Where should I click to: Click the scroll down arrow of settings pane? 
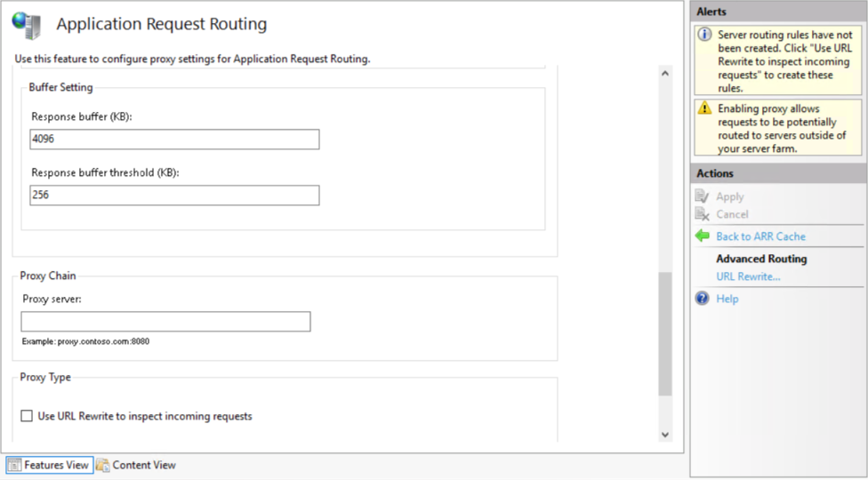click(665, 435)
